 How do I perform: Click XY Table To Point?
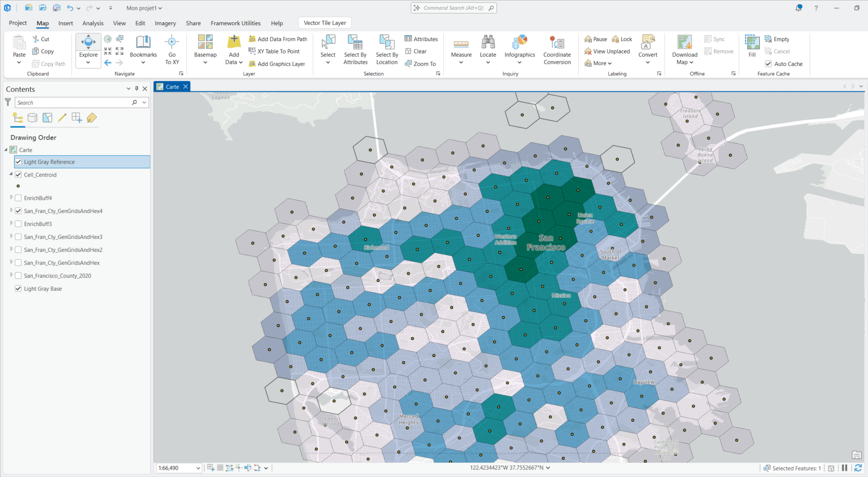pos(277,51)
